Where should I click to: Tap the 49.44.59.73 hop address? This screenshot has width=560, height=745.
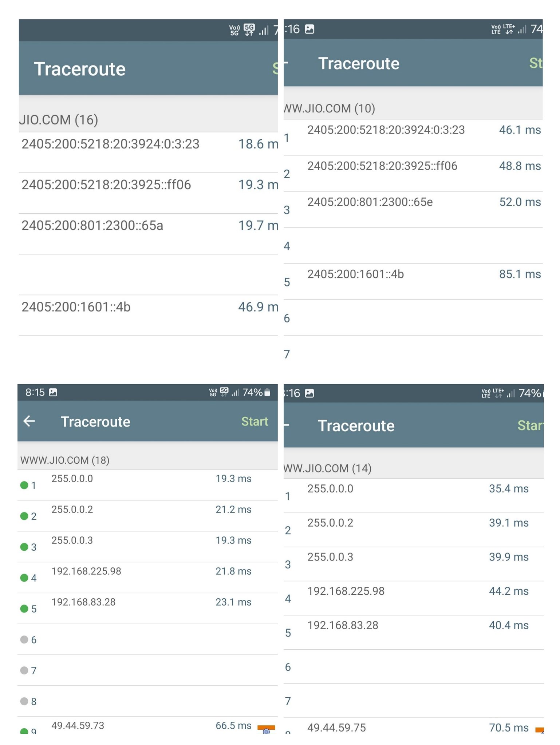(78, 725)
